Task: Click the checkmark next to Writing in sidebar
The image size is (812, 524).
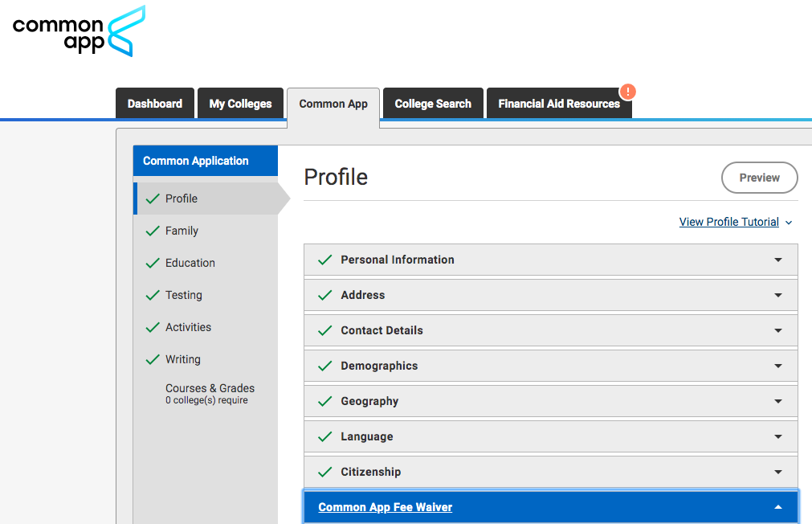Action: pos(153,359)
